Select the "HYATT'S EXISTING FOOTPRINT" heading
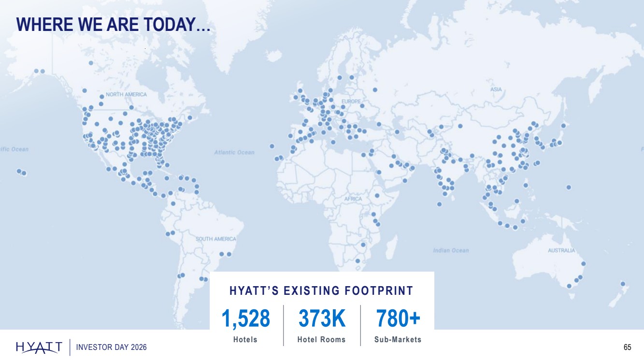The image size is (644, 362). click(x=322, y=291)
